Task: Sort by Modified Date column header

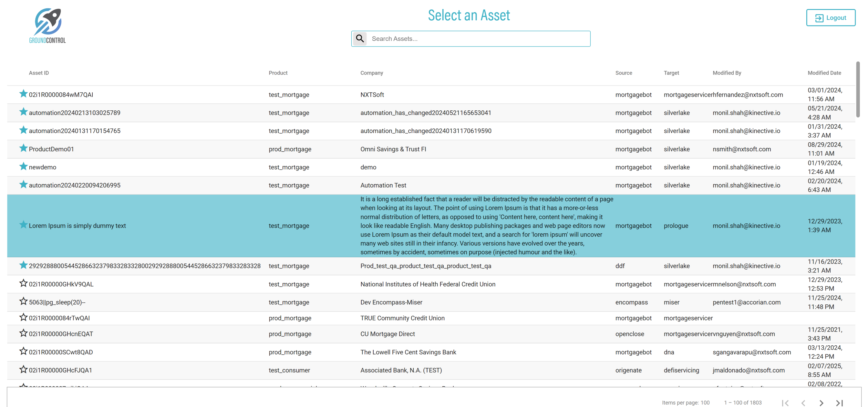Action: 824,73
